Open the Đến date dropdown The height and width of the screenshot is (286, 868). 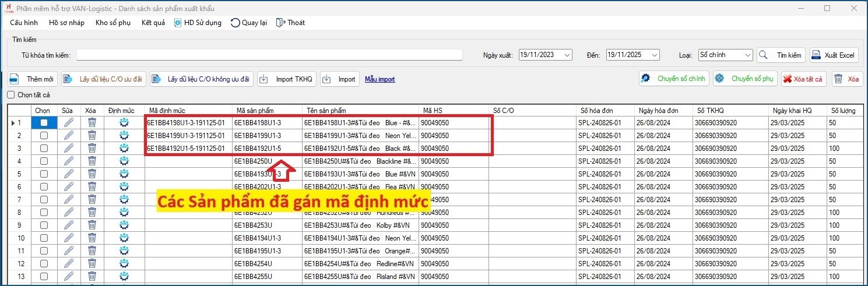click(654, 55)
